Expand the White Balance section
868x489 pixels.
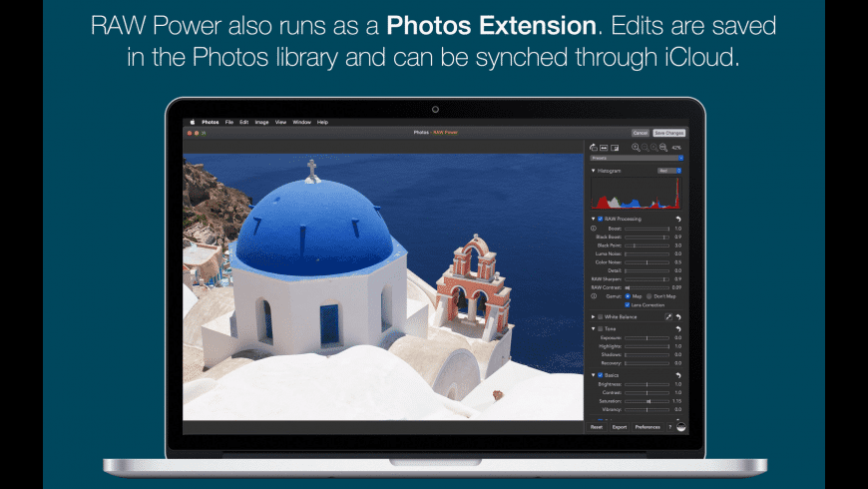[x=593, y=316]
